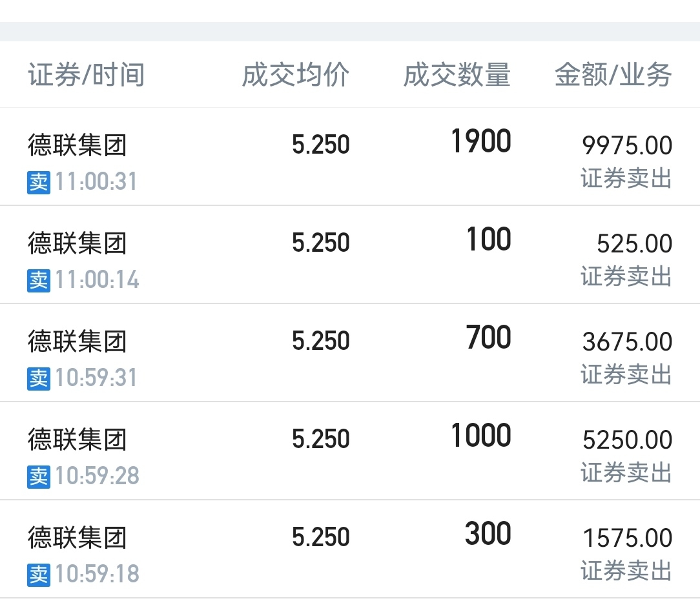Click quantity 700 in third row
This screenshot has height=603, width=700.
tap(488, 338)
